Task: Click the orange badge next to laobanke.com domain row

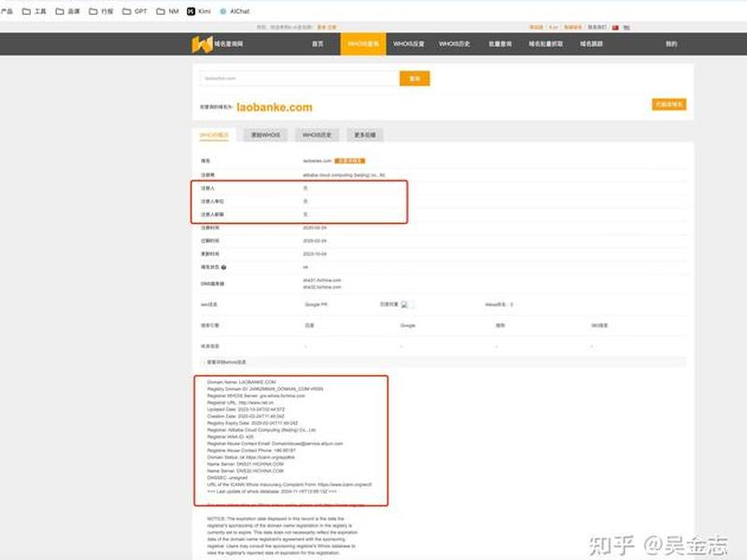Action: (x=349, y=161)
